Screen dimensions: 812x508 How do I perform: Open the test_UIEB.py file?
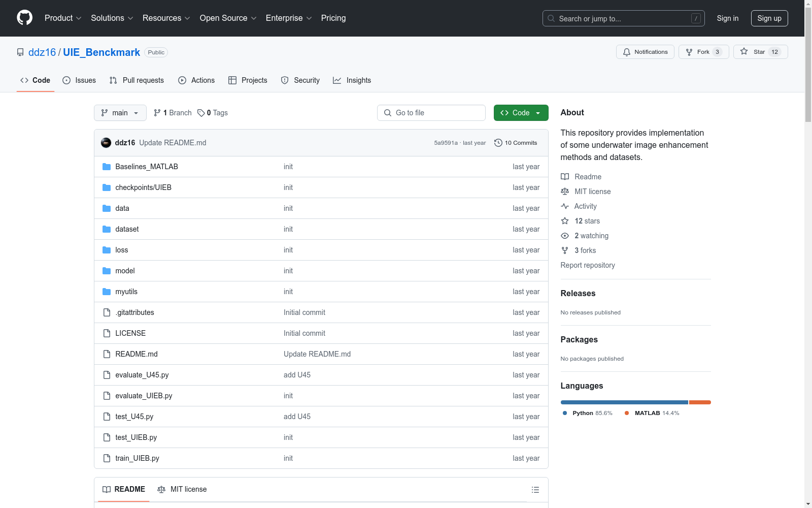point(136,437)
